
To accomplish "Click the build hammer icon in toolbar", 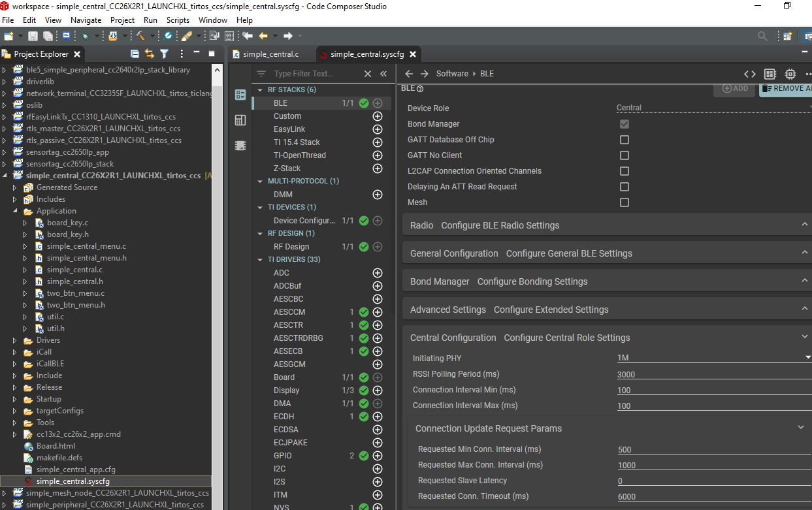I will click(x=140, y=36).
